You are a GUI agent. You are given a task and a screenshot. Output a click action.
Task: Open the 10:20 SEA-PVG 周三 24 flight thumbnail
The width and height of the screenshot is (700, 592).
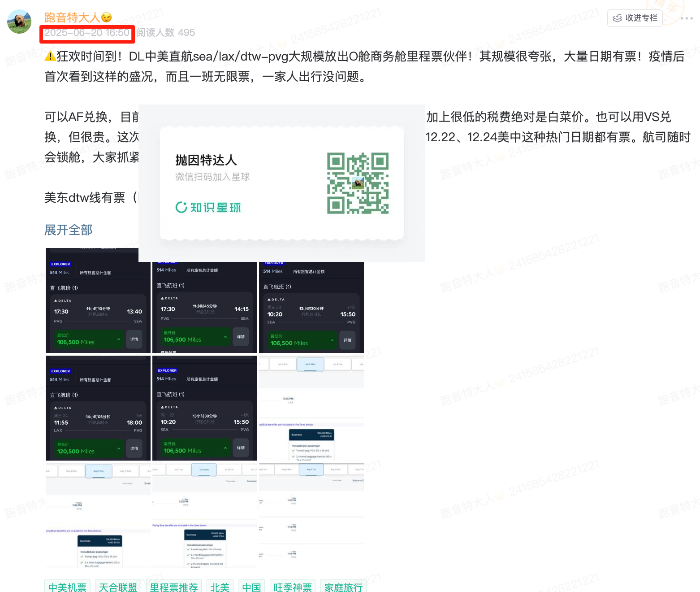(x=311, y=308)
